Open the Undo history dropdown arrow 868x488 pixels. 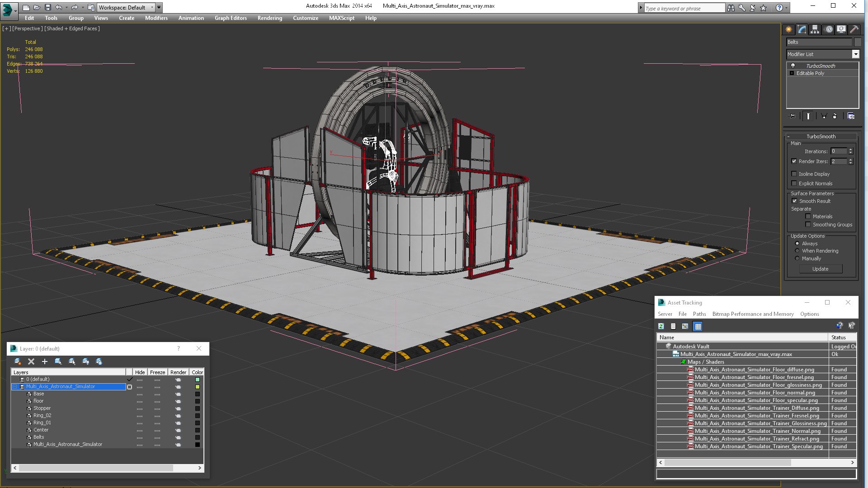click(x=66, y=7)
